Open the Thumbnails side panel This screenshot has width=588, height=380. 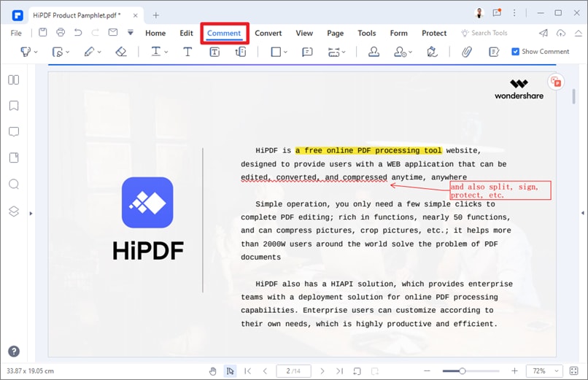point(14,80)
